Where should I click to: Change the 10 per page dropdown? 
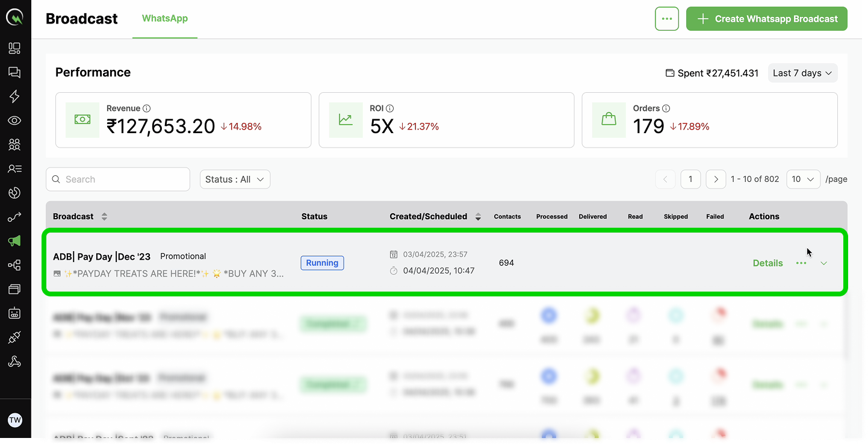[x=803, y=179]
